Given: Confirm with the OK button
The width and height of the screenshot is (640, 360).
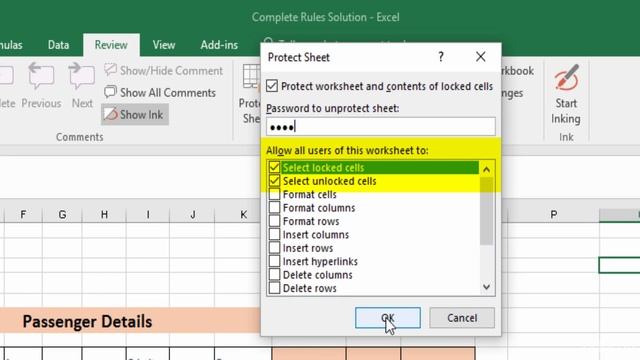Looking at the screenshot, I should [388, 318].
